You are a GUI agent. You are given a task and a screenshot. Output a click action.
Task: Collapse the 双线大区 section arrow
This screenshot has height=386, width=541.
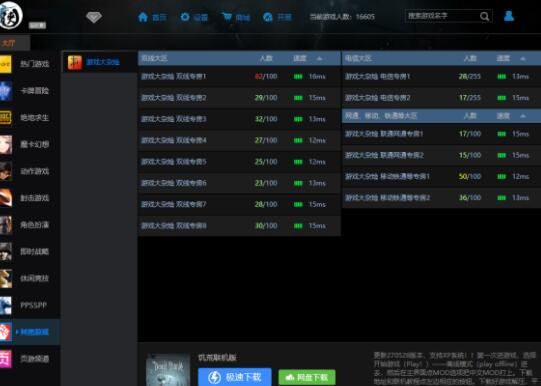pos(319,59)
